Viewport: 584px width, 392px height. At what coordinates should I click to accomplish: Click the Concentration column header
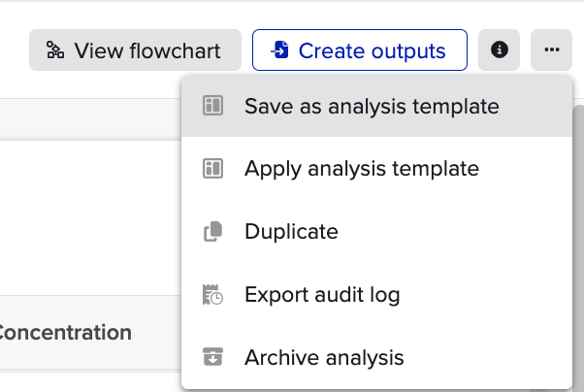65,333
